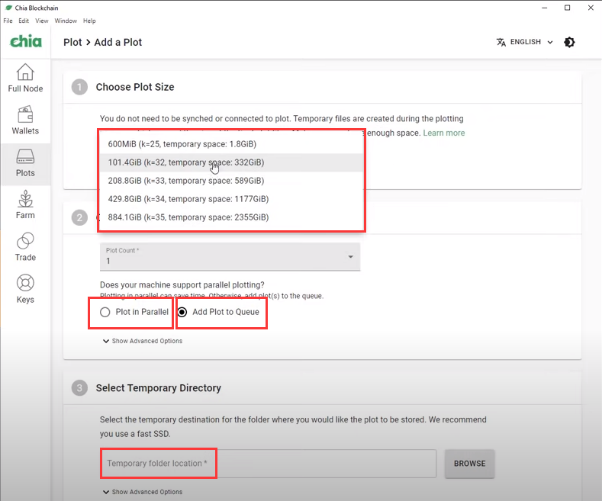Click the Add a Plot breadcrumb text
Viewport: 602px width, 502px height.
point(118,42)
